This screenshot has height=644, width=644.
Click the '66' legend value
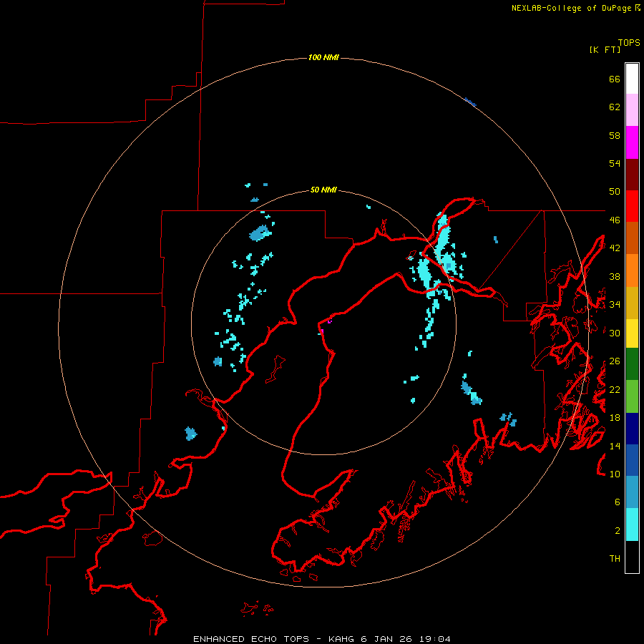tap(615, 79)
